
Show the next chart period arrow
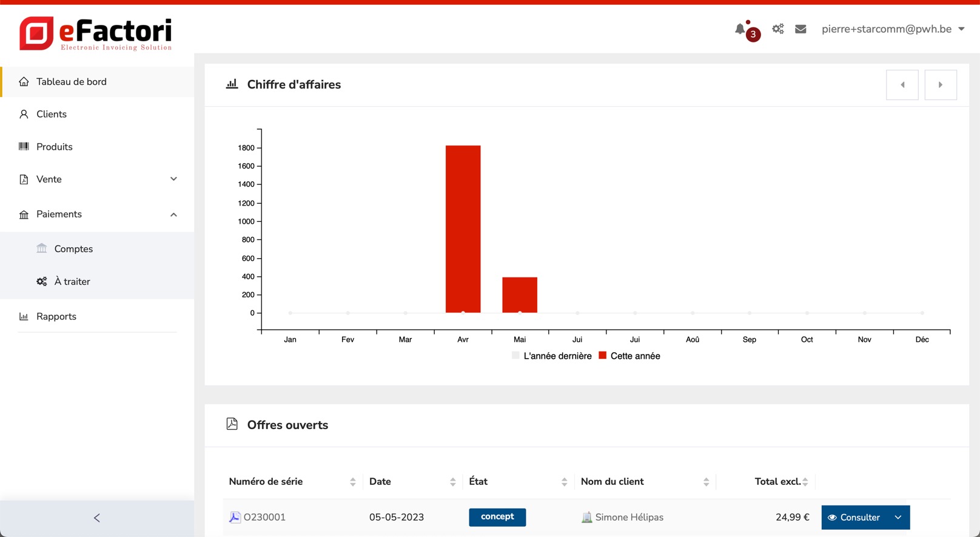(941, 85)
